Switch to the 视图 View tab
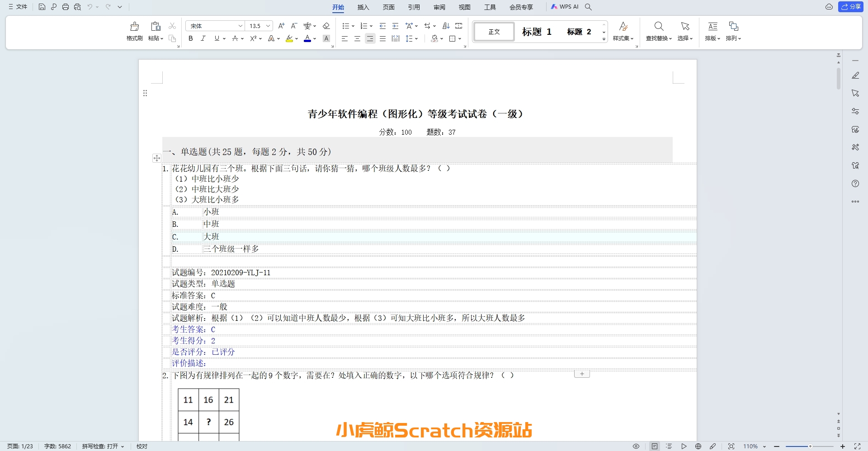The height and width of the screenshot is (451, 868). [465, 7]
